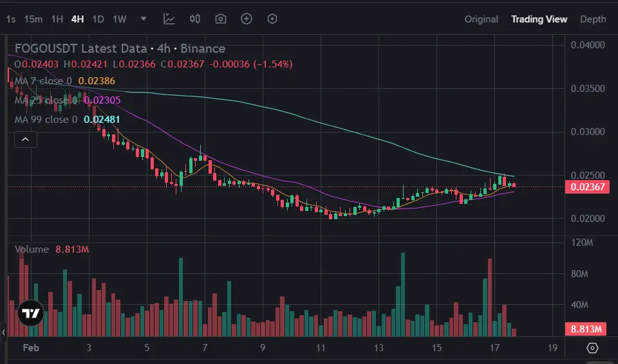Viewport: 618px width, 364px height.
Task: Click the 0.04000 price axis label
Action: pyautogui.click(x=588, y=45)
